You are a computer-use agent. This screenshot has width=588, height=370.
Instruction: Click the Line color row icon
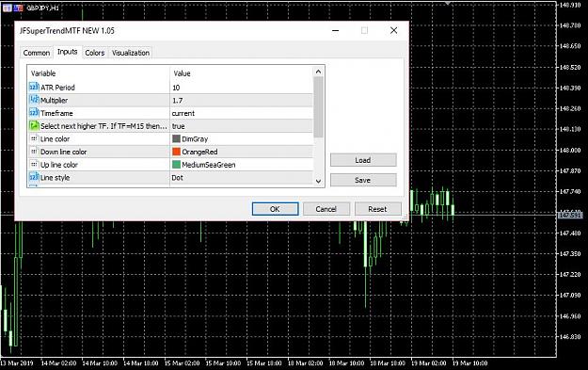pyautogui.click(x=34, y=138)
